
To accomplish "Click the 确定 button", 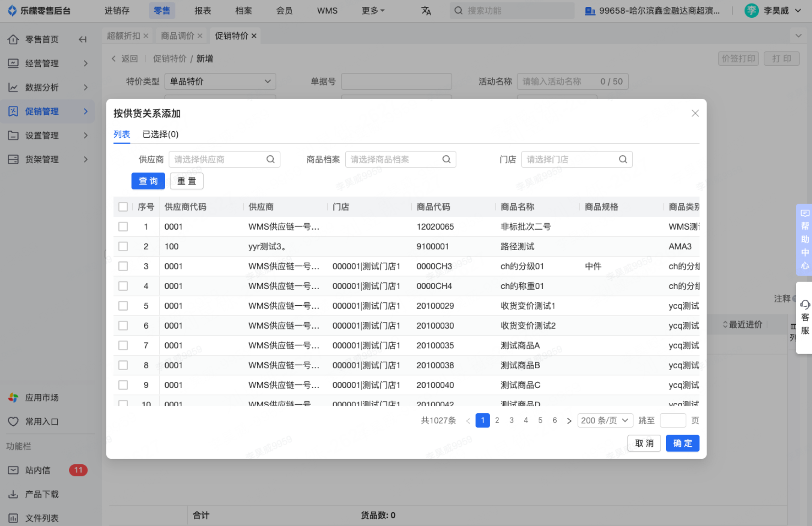I will [683, 443].
